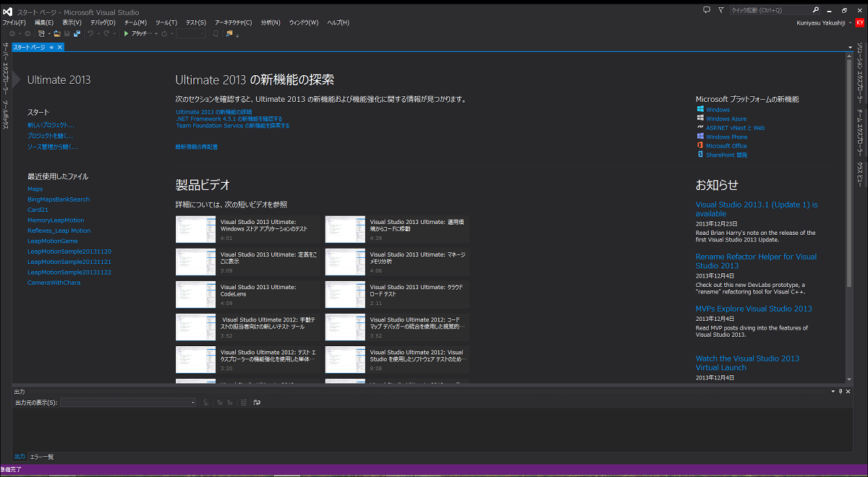Open the ファイル(F) menu
The height and width of the screenshot is (477, 868).
14,22
